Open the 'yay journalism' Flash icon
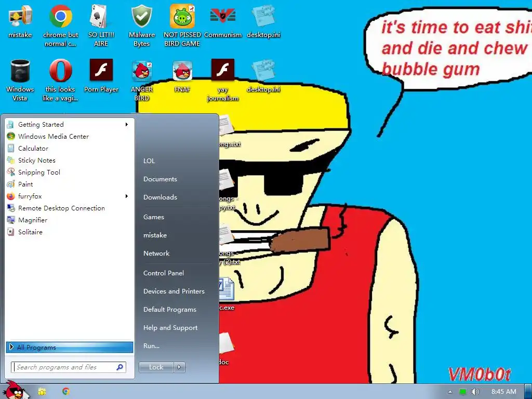 [x=223, y=81]
